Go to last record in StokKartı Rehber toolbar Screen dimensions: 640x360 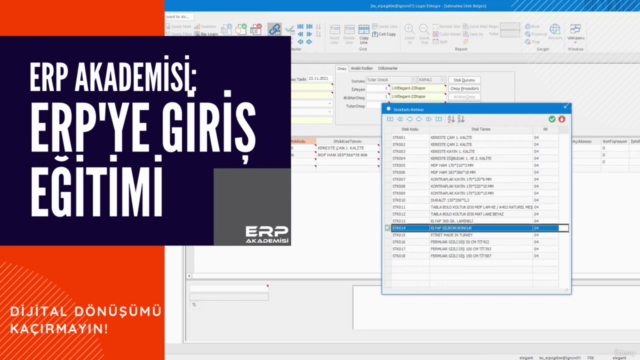pos(439,119)
